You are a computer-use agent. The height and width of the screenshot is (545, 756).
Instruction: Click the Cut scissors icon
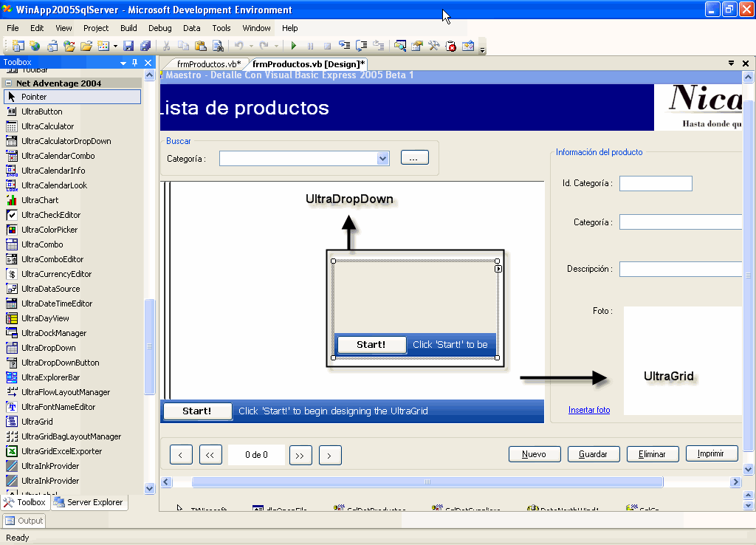point(166,46)
